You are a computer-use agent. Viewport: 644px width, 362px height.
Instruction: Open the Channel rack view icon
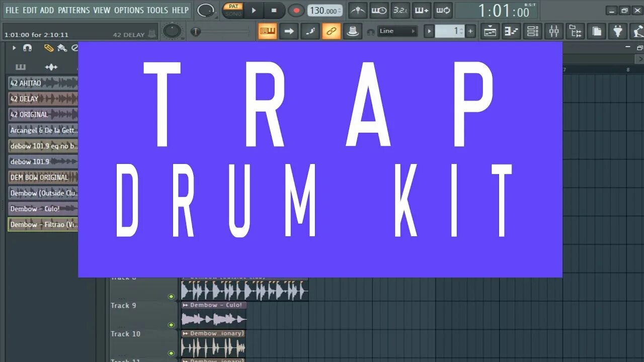click(533, 31)
